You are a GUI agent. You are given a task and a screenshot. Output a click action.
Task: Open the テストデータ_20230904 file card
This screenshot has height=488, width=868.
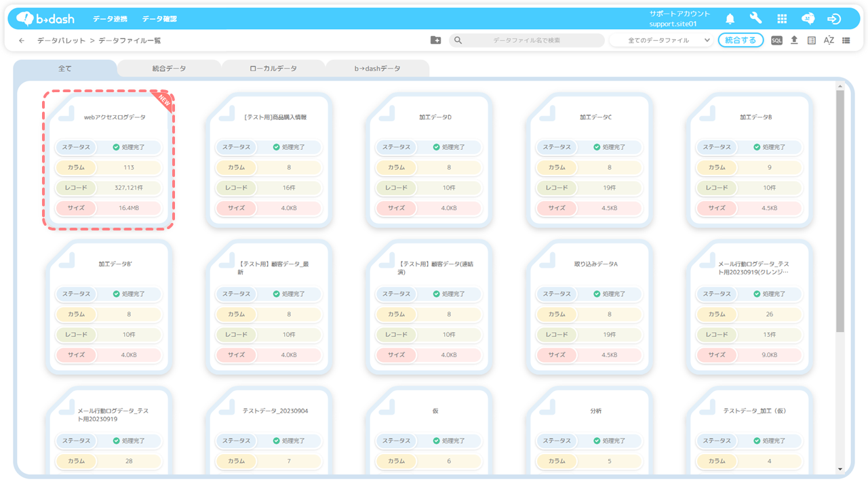(269, 431)
